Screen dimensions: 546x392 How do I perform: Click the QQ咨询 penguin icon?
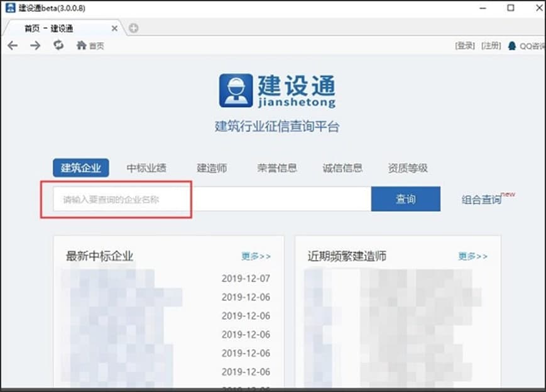click(512, 46)
